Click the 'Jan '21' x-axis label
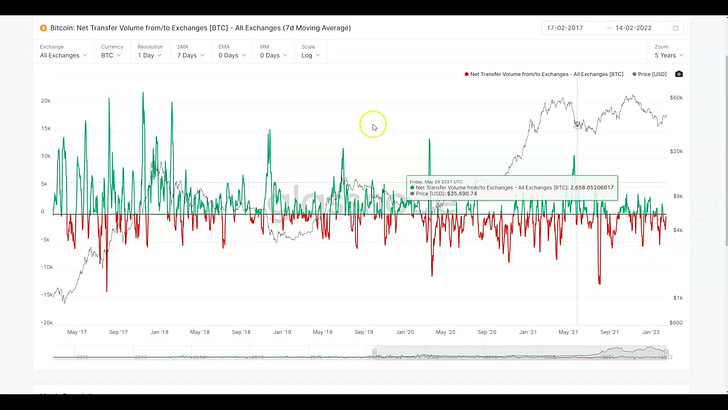Screen dimensions: 728x410 [527, 332]
